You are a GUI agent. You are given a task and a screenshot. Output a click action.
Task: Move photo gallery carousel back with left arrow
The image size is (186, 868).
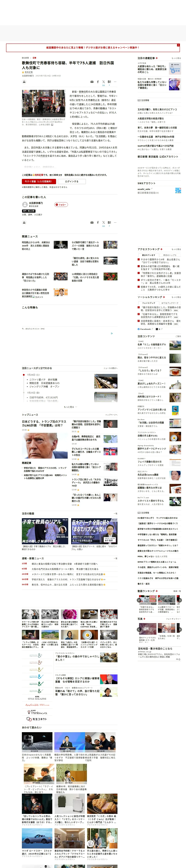(x=139, y=630)
